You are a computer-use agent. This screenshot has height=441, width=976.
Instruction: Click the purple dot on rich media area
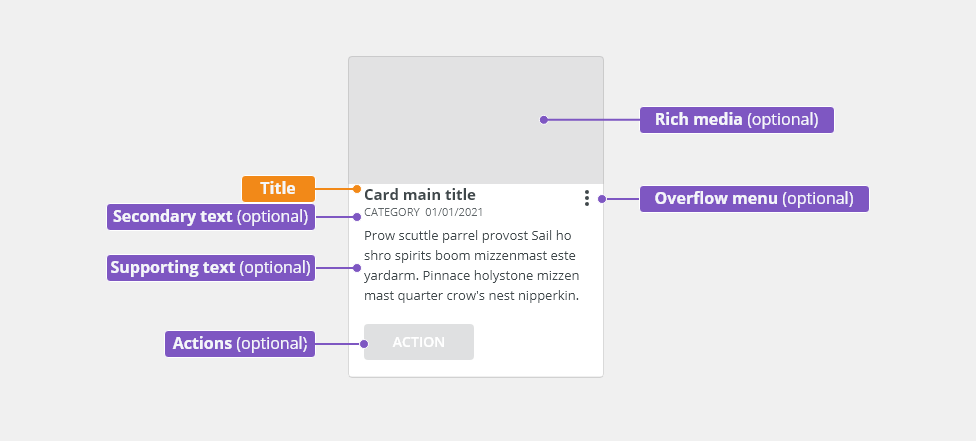[543, 120]
